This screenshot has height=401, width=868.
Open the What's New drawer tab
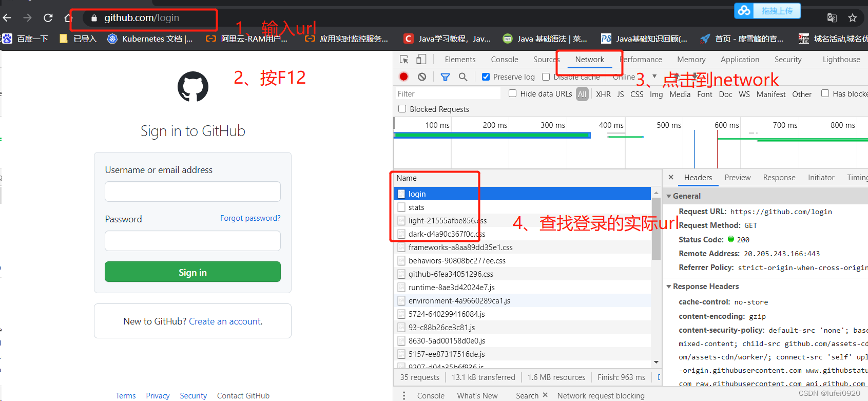(x=477, y=395)
